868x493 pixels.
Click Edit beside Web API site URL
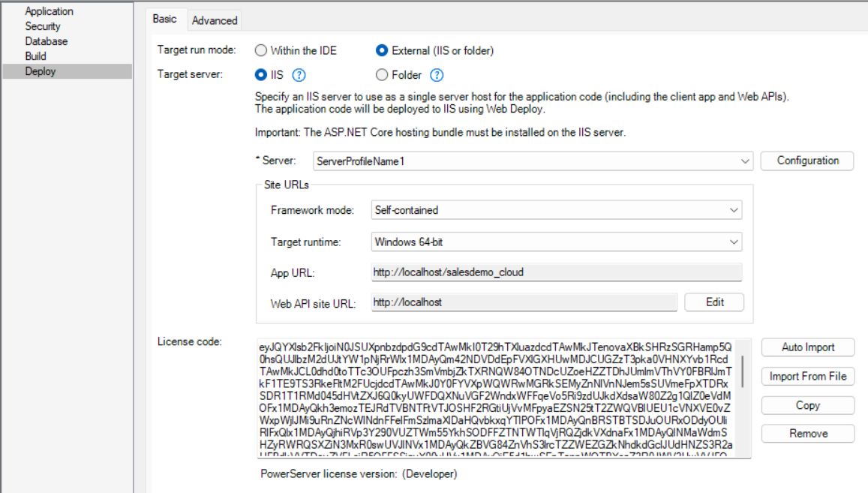(x=715, y=302)
